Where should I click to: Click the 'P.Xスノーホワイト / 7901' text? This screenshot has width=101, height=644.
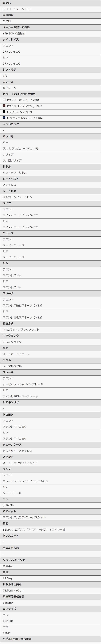coord(23,100)
